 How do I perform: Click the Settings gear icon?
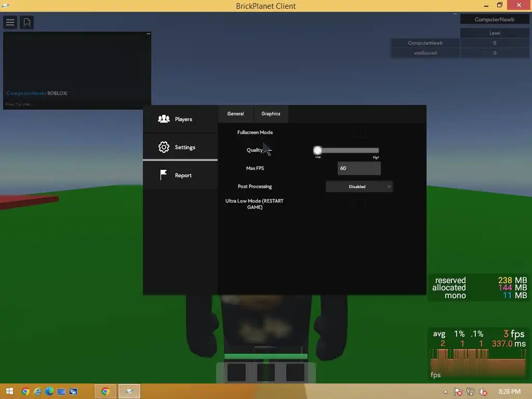(164, 147)
